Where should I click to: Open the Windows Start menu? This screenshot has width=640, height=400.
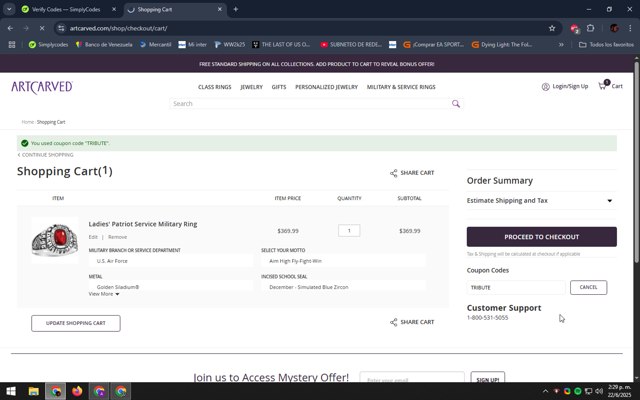tap(11, 391)
